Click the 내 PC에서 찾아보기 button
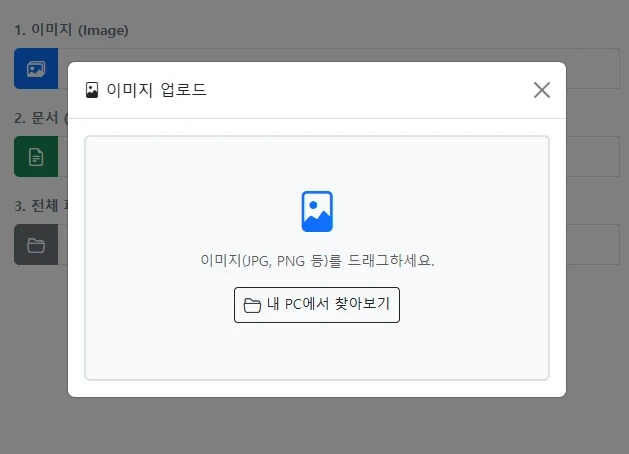 [x=317, y=305]
